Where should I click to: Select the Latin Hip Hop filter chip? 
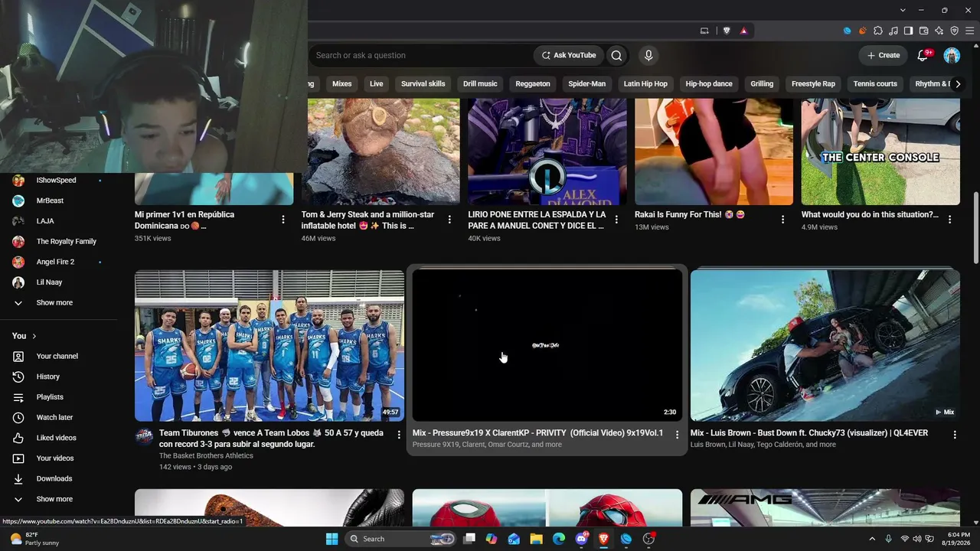[645, 84]
